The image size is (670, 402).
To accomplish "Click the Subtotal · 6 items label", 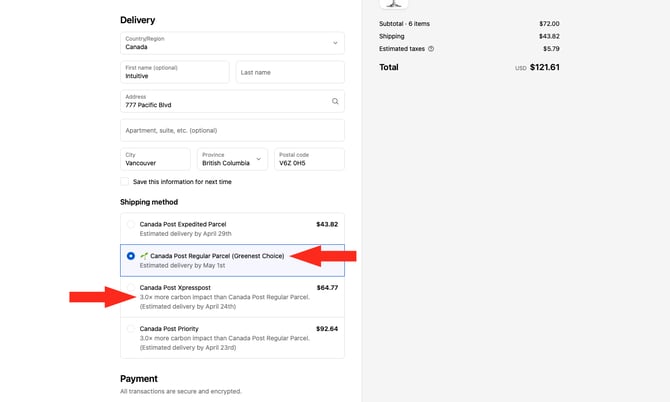I will click(404, 23).
